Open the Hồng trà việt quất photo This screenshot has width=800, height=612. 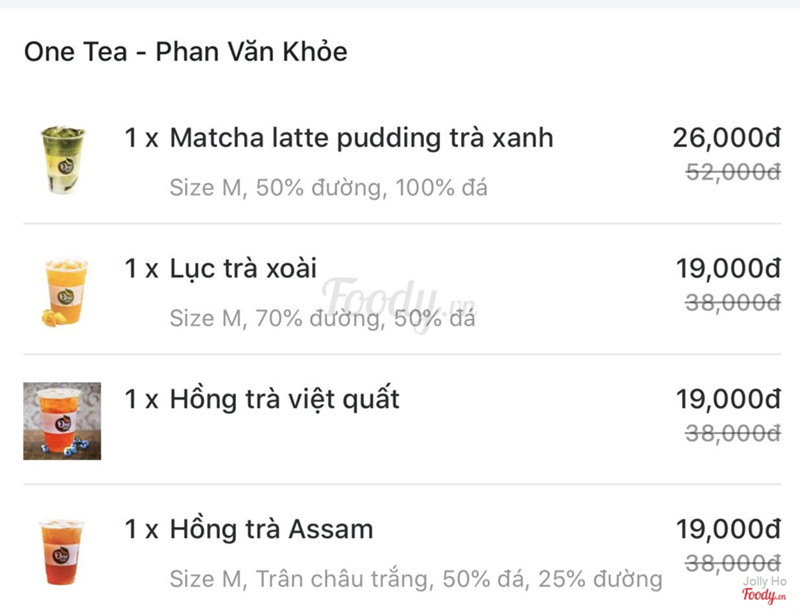pos(62,421)
